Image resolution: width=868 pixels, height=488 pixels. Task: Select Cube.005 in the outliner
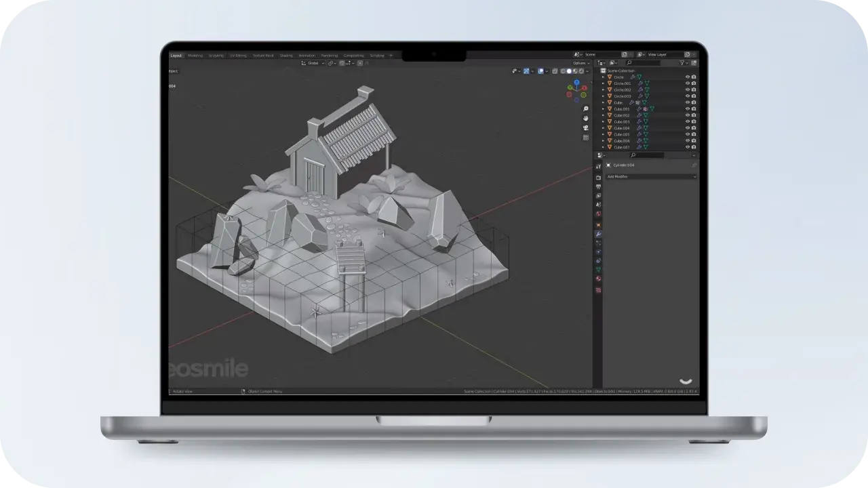pos(622,134)
